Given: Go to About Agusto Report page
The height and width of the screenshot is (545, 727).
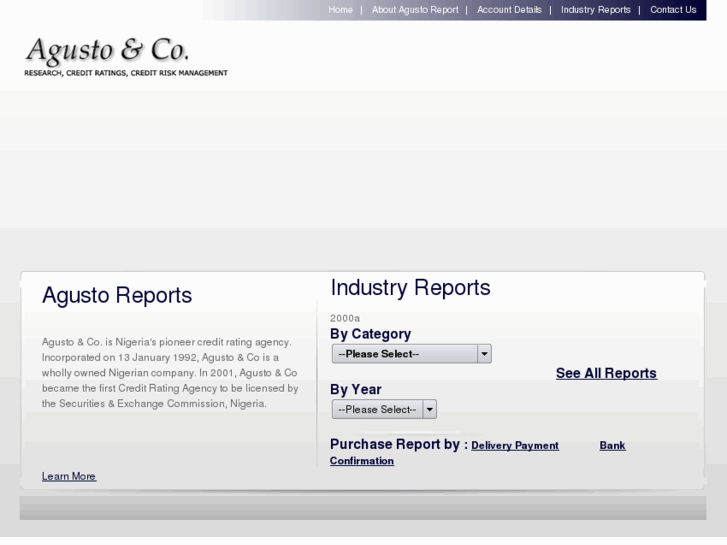Looking at the screenshot, I should 415,10.
